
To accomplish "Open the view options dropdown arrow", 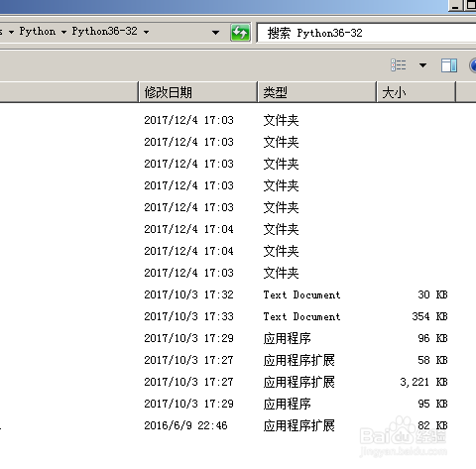I will pos(422,65).
